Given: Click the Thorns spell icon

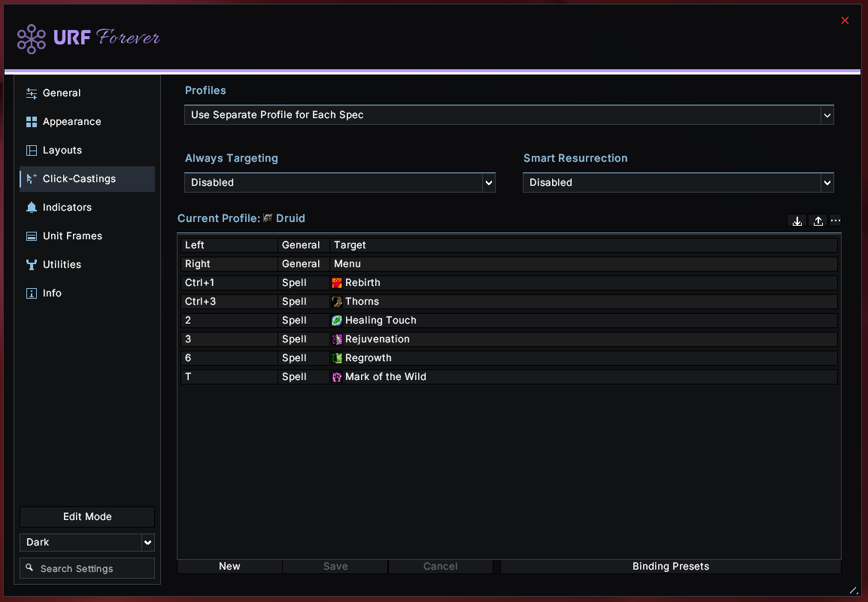Looking at the screenshot, I should point(336,302).
